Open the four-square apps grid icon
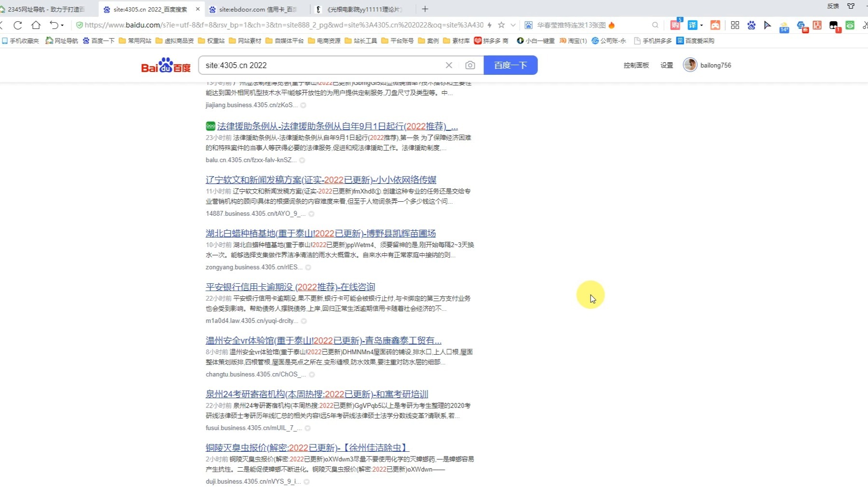 click(x=735, y=25)
